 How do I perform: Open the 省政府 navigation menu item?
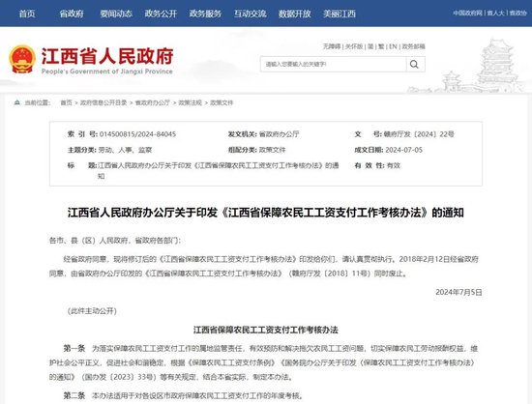click(x=72, y=14)
